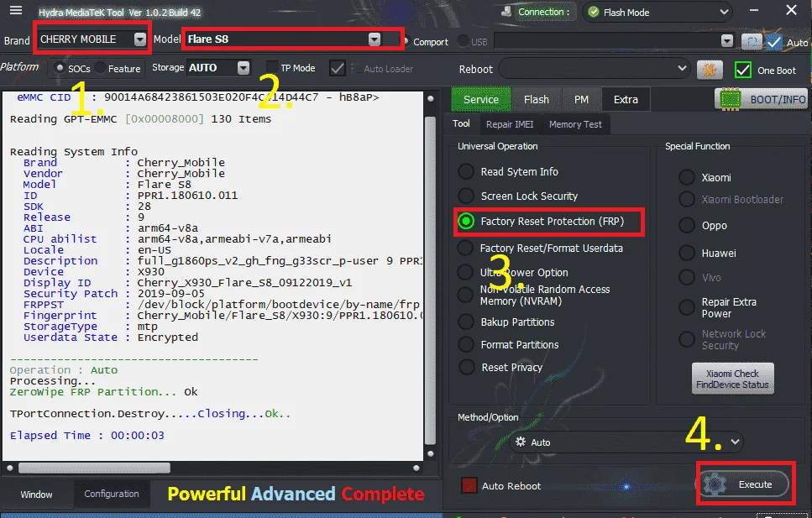
Task: Open the Model dropdown Flare S8
Action: pyautogui.click(x=284, y=39)
